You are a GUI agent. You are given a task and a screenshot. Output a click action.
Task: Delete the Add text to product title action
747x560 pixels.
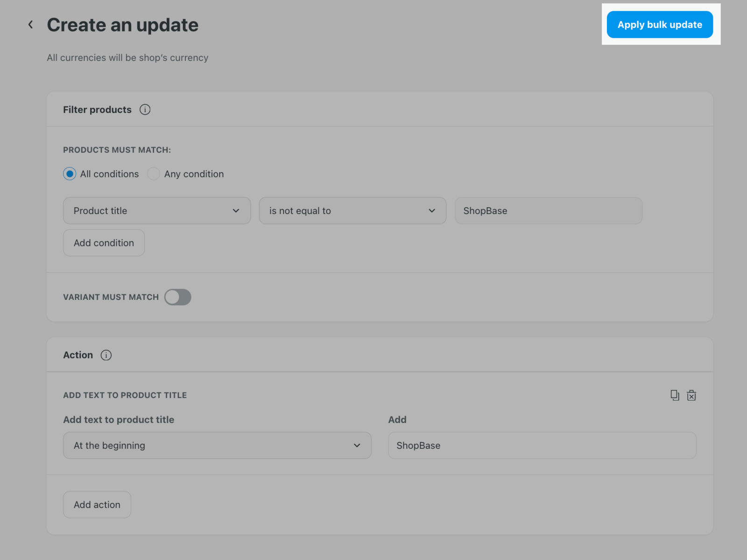[x=691, y=395]
